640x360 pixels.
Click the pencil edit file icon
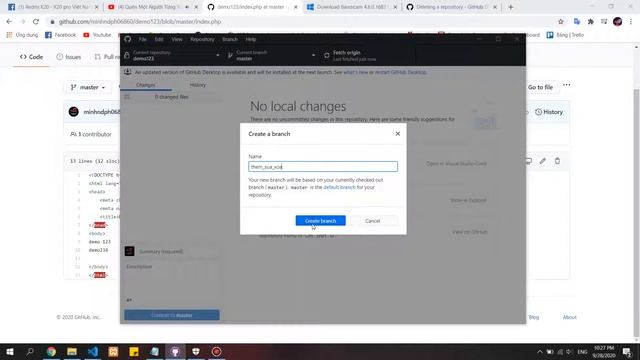[542, 161]
